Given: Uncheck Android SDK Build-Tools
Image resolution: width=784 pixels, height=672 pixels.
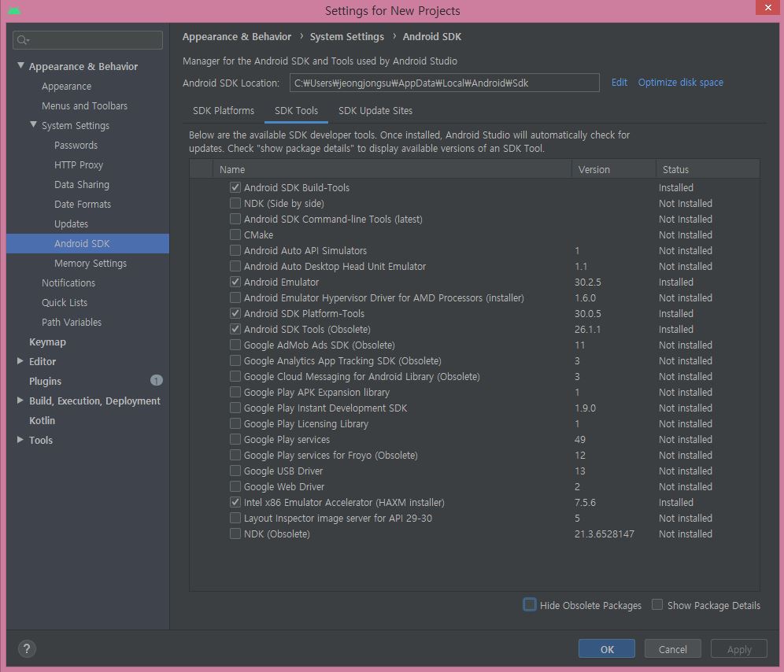Looking at the screenshot, I should point(235,187).
